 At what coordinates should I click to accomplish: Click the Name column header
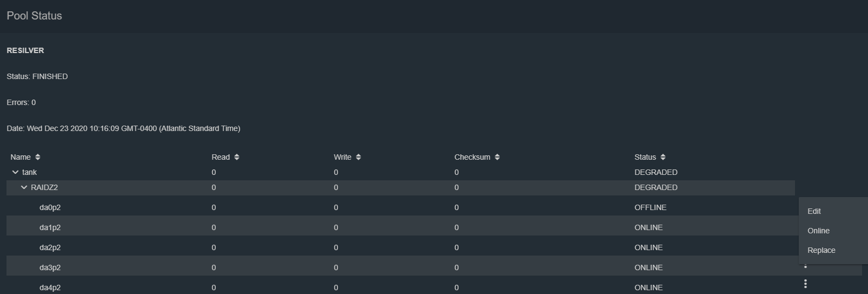[21, 157]
